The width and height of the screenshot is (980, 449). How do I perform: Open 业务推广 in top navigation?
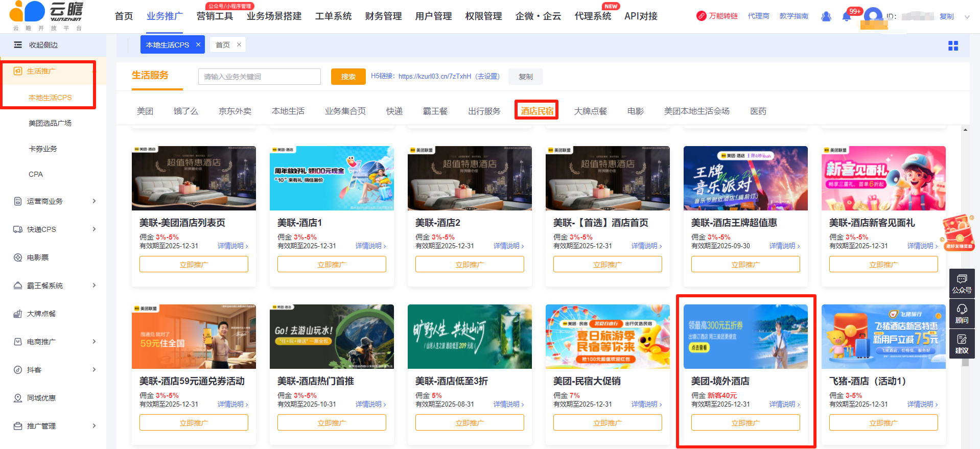point(165,16)
